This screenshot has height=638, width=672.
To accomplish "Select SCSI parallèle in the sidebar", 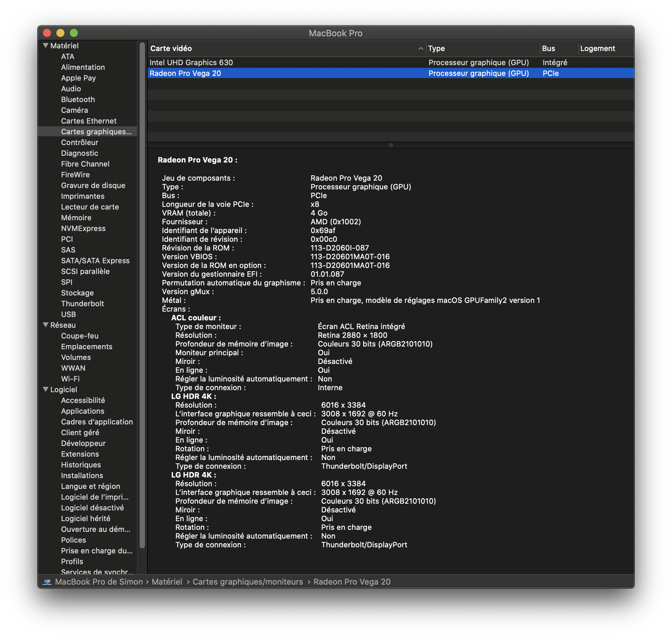I will (85, 271).
